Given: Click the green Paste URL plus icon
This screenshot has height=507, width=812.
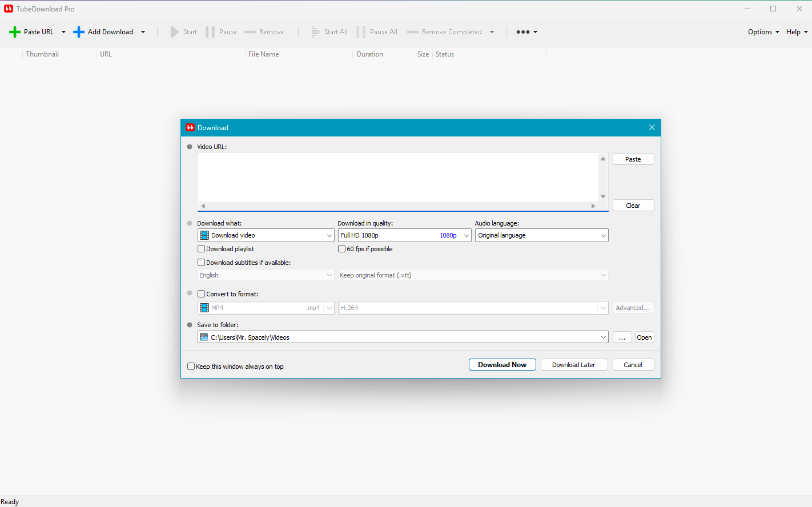Looking at the screenshot, I should coord(15,32).
